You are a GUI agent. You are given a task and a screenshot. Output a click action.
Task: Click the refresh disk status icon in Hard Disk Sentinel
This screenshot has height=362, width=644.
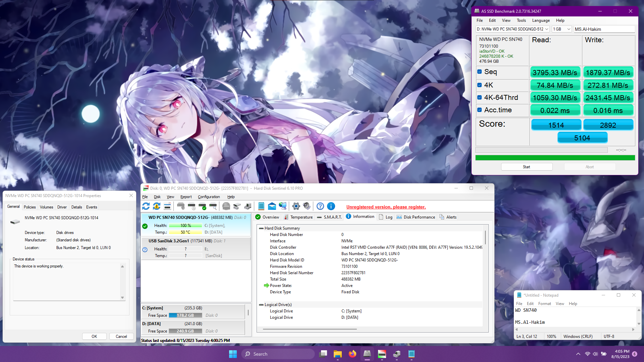coord(146,206)
